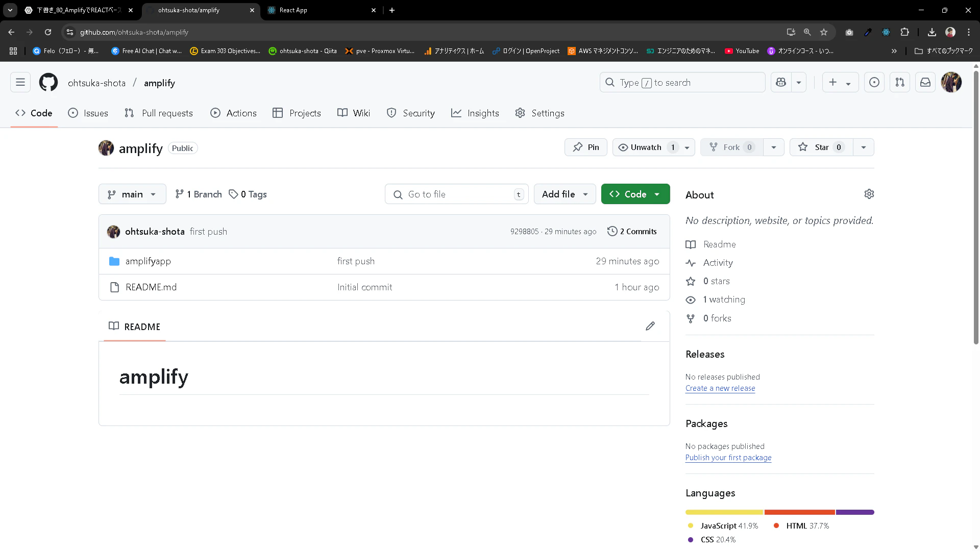View site information icon in address bar

click(70, 32)
